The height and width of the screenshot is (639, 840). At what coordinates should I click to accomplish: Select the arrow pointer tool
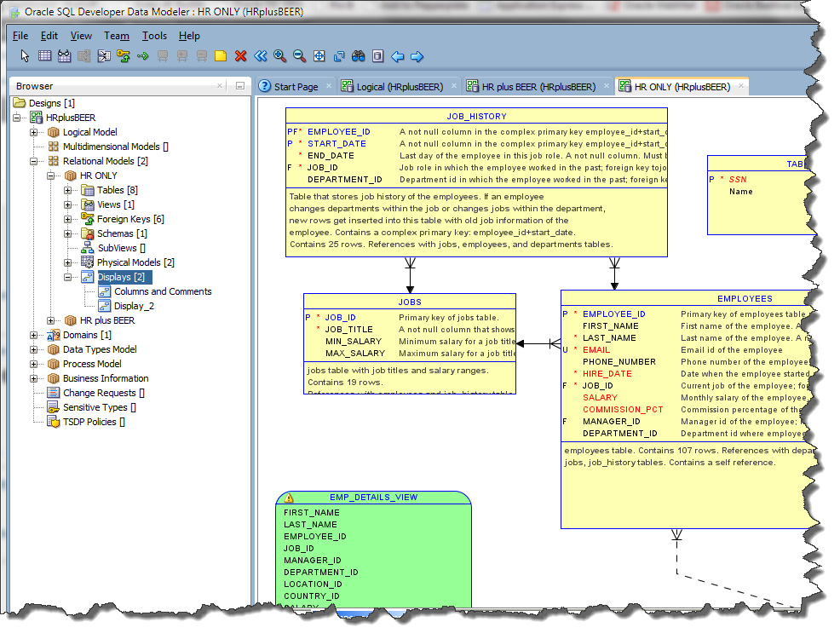click(25, 55)
